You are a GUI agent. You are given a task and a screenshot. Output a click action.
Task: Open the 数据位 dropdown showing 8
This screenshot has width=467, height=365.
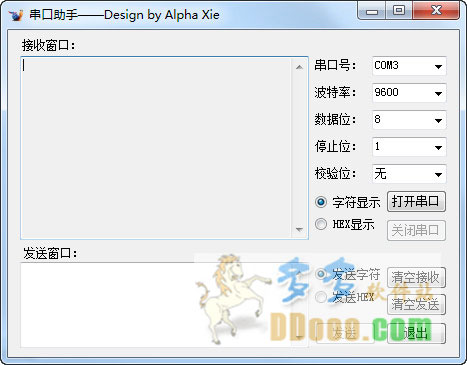pos(409,120)
